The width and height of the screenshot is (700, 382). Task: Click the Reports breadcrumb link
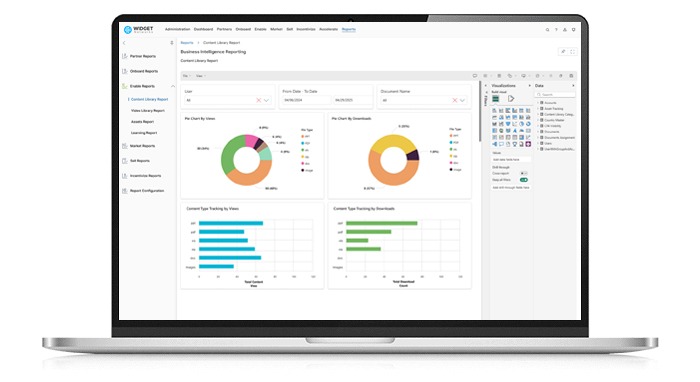point(187,43)
